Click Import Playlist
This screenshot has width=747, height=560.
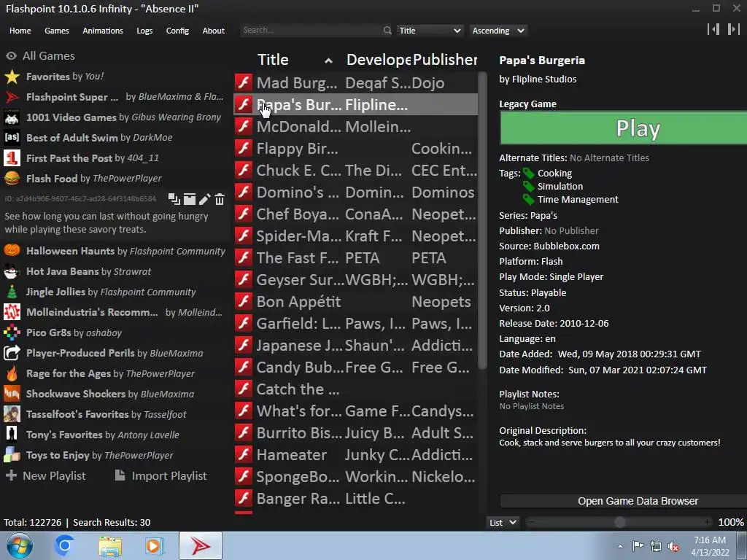click(x=161, y=475)
